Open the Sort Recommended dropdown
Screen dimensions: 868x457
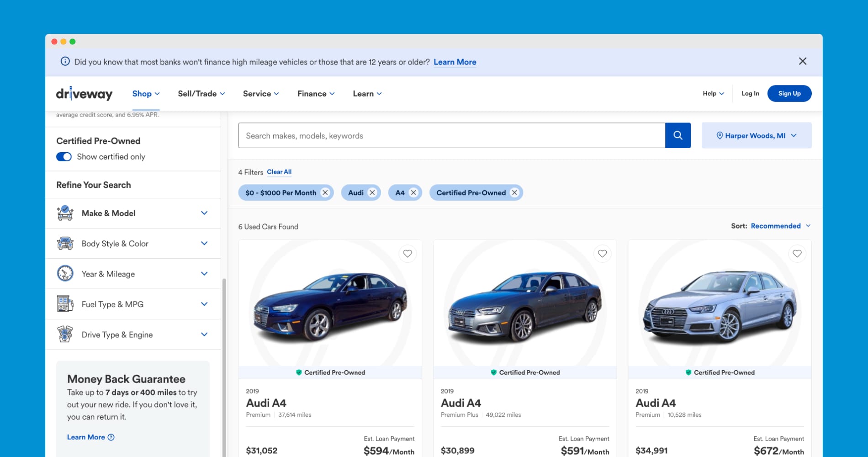775,226
